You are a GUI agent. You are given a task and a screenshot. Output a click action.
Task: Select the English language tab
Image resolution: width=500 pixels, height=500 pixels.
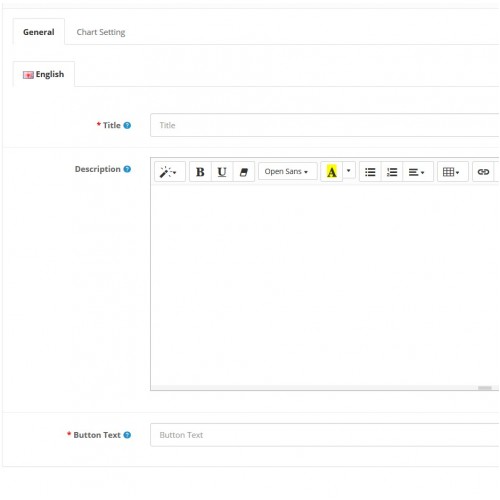click(44, 74)
